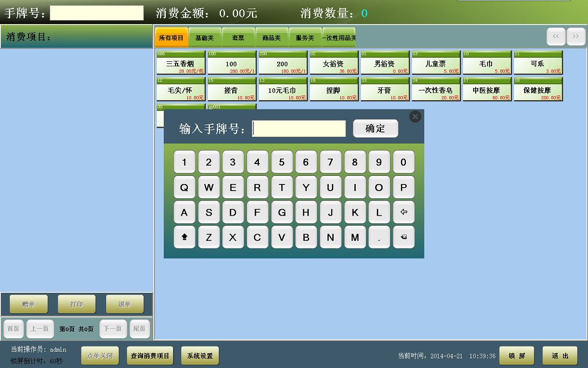Focus the 输入手牌号 text field
The height and width of the screenshot is (368, 588).
pyautogui.click(x=299, y=129)
